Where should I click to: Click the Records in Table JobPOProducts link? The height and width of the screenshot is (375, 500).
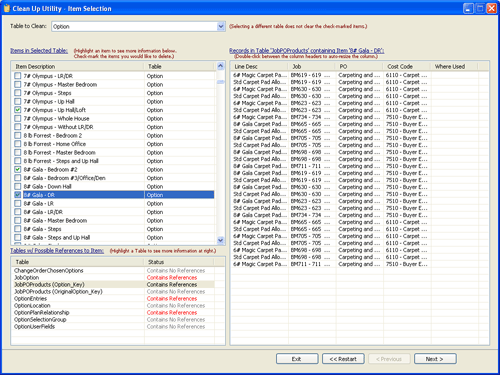click(307, 51)
